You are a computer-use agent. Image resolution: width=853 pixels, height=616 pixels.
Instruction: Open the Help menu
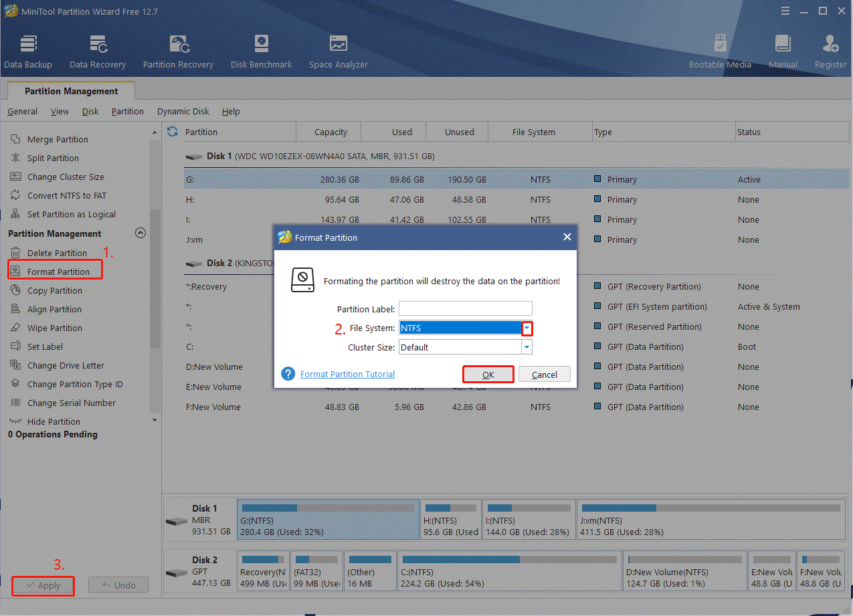tap(231, 111)
